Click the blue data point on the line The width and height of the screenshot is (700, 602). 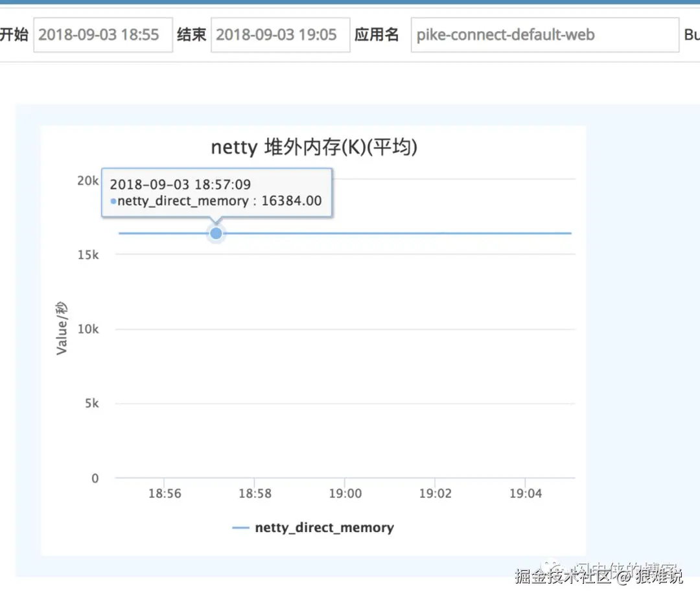pyautogui.click(x=216, y=233)
